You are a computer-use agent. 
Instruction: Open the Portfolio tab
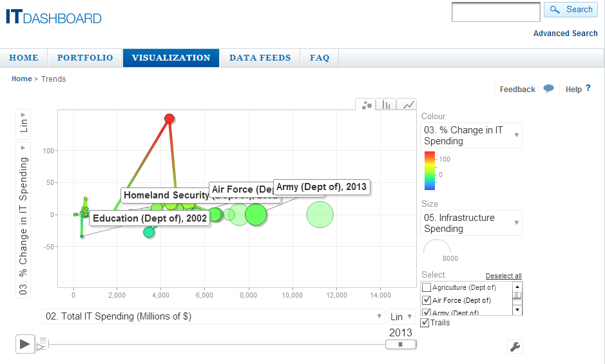[x=85, y=58]
